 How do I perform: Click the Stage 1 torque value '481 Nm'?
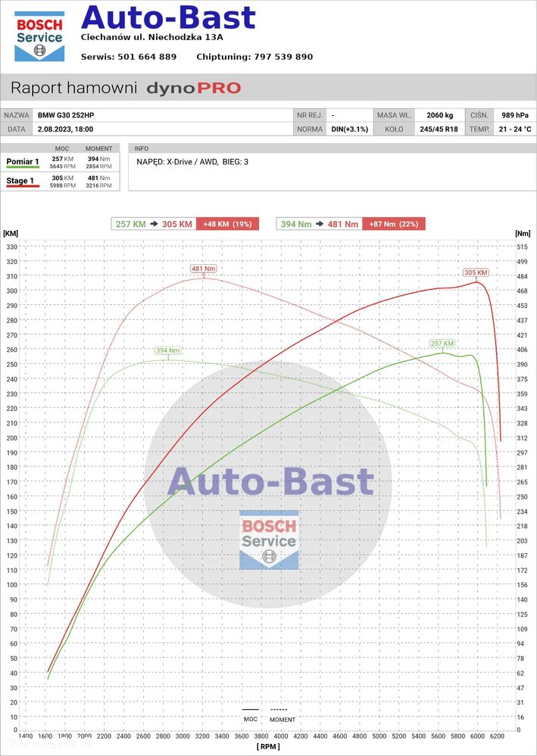[99, 178]
